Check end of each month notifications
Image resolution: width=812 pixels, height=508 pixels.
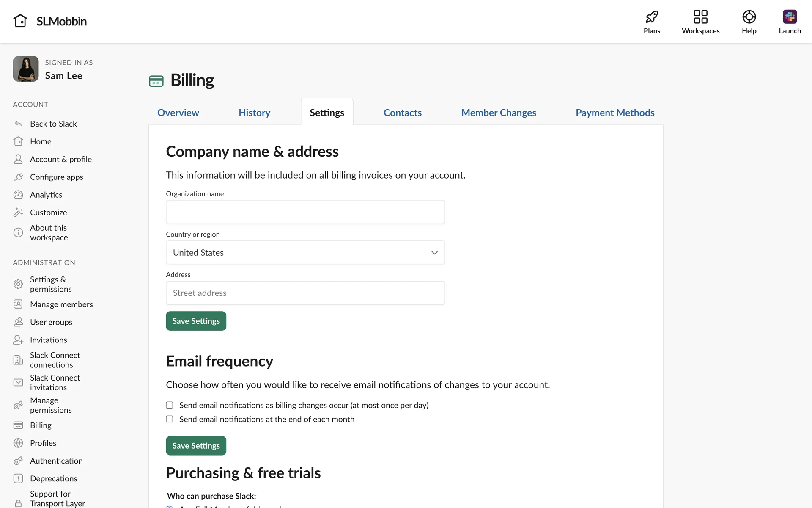pyautogui.click(x=170, y=419)
